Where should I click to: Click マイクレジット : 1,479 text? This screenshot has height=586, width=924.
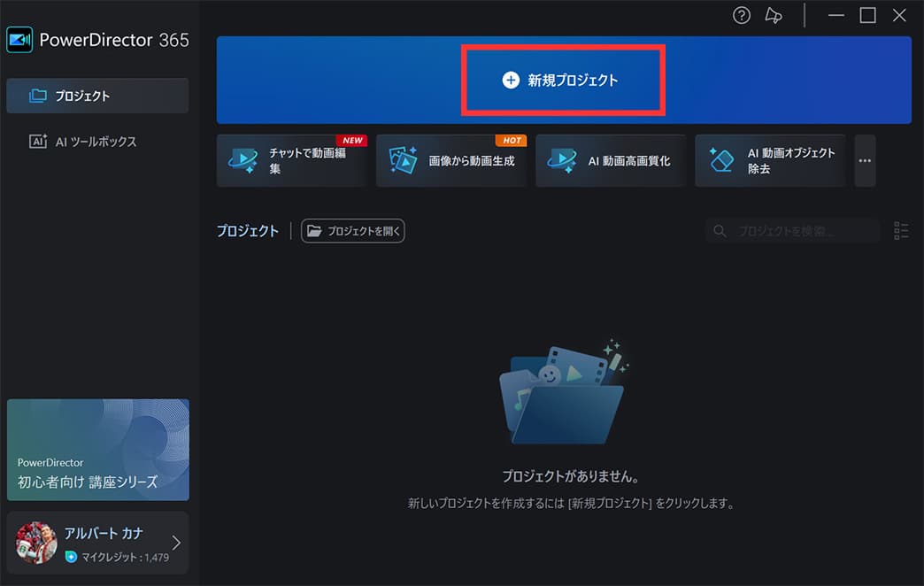click(125, 557)
